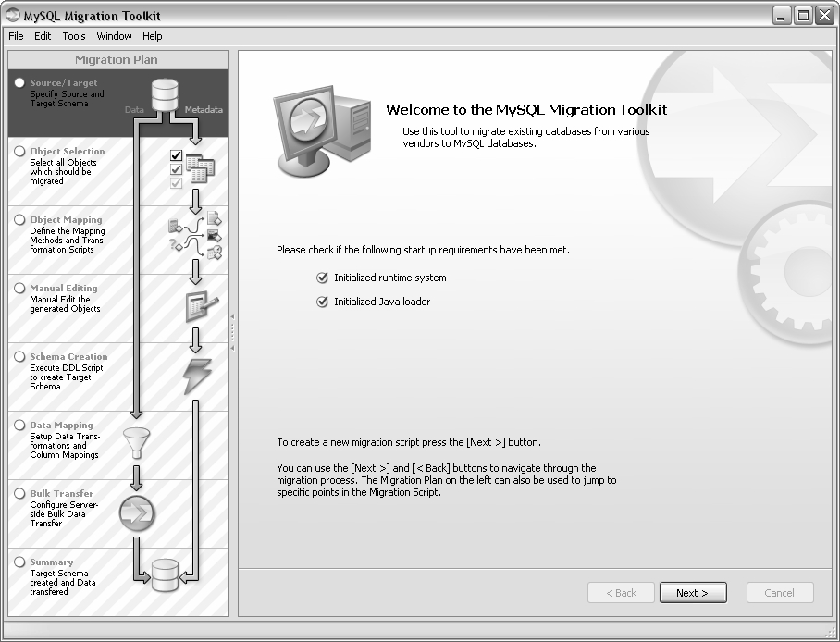Screen dimensions: 840x642
Task: Open the Help menu
Action: (152, 36)
